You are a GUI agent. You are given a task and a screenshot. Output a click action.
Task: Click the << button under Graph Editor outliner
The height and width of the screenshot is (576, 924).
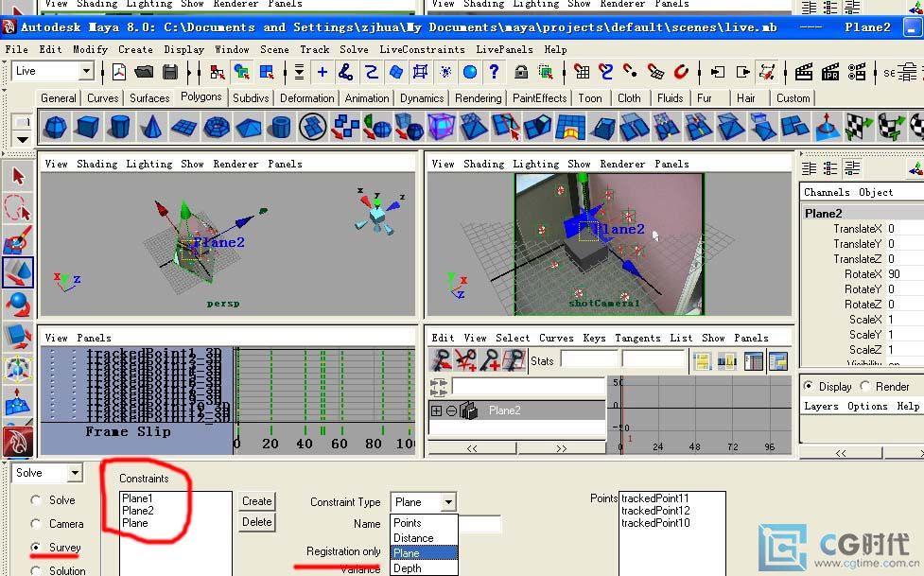pos(472,448)
